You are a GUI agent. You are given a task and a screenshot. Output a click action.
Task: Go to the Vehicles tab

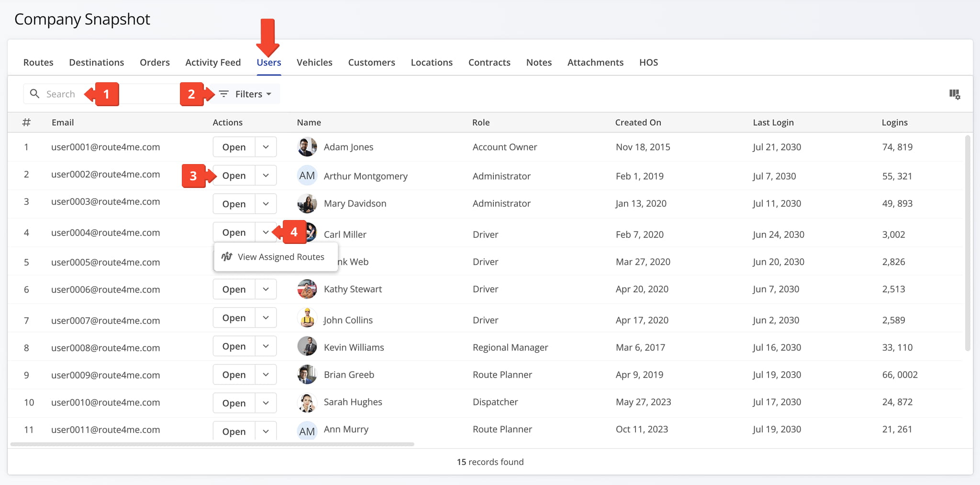[x=314, y=62]
